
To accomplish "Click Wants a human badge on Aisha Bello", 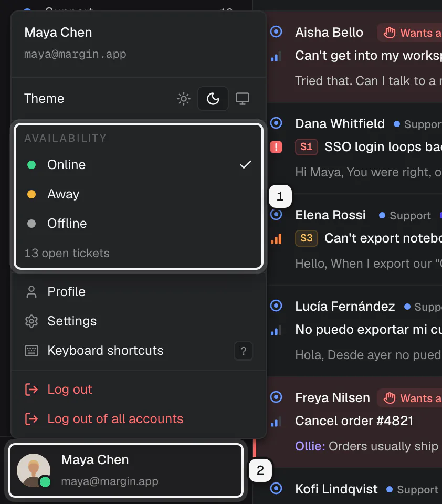I will click(409, 33).
